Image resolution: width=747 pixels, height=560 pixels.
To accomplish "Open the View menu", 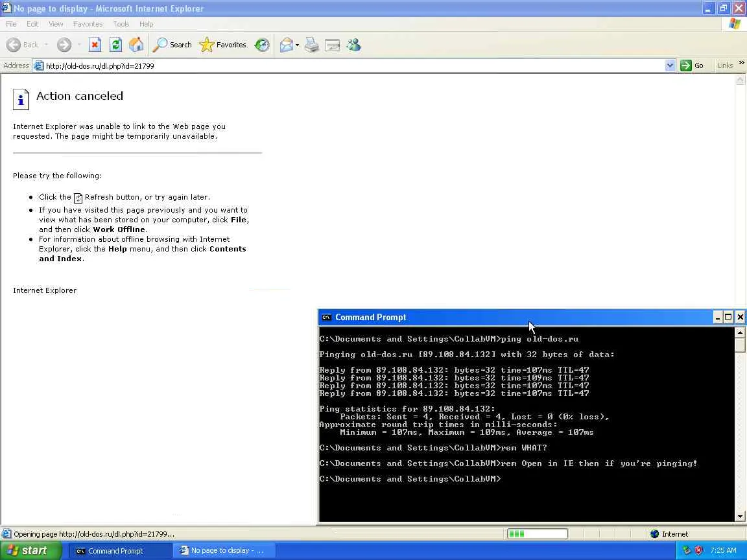I will pos(56,24).
